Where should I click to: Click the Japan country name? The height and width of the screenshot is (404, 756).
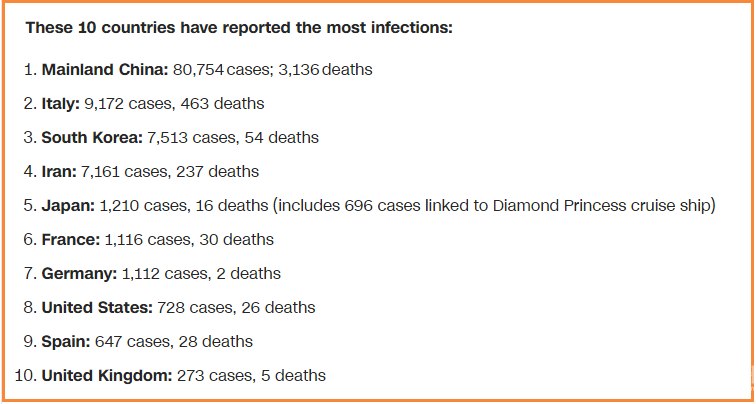pyautogui.click(x=68, y=206)
